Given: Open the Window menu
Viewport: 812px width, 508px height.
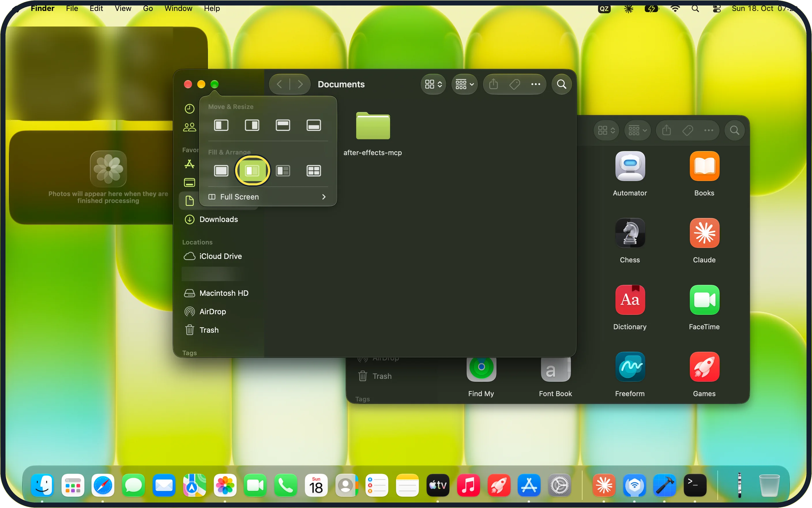Looking at the screenshot, I should pyautogui.click(x=178, y=8).
